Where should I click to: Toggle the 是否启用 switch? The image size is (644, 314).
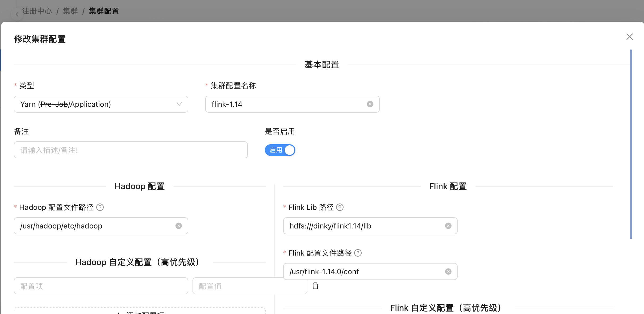[x=280, y=150]
